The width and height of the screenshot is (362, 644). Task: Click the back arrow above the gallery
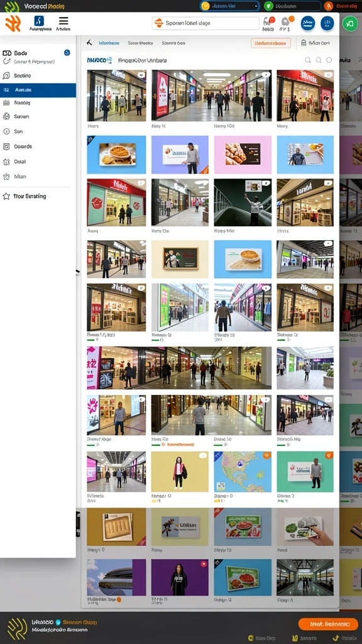pos(89,43)
